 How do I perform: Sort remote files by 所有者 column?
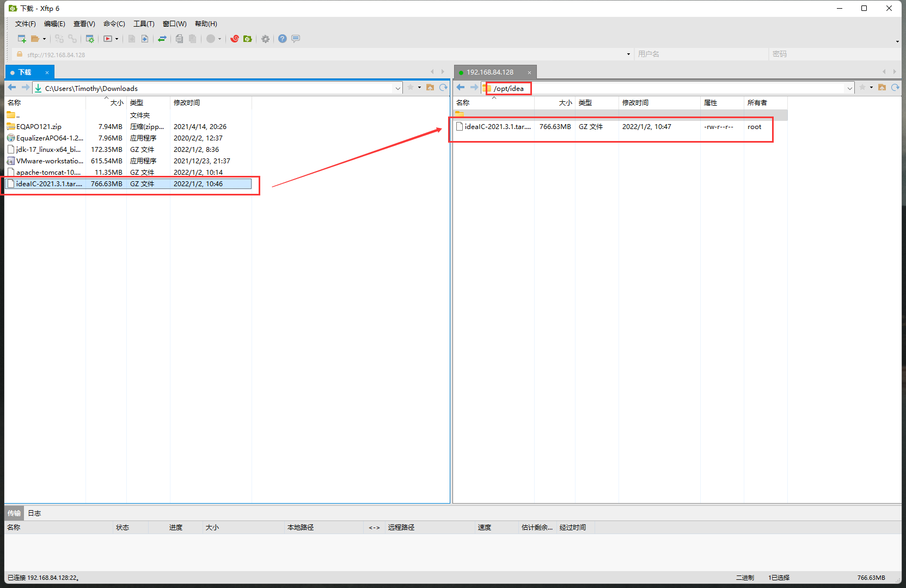[766, 102]
